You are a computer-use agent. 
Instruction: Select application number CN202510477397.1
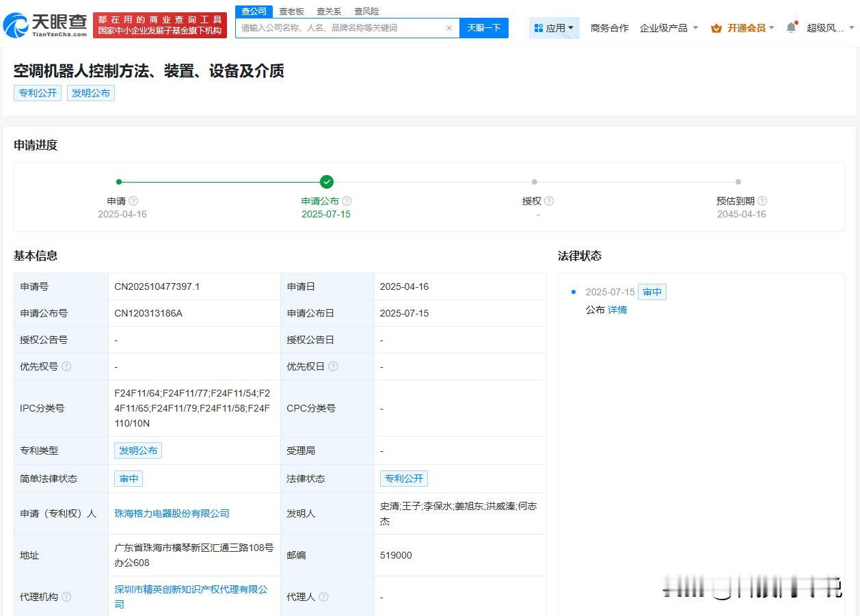pos(157,286)
